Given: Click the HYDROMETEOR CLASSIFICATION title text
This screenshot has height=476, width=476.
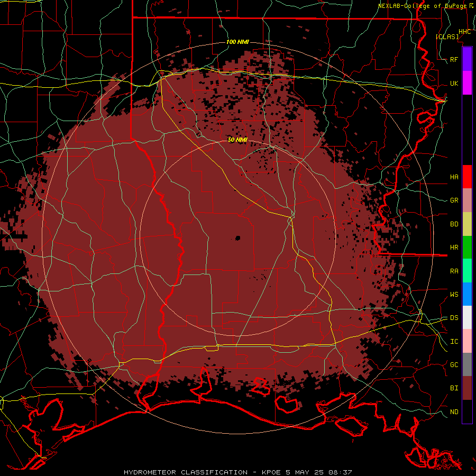Looking at the screenshot, I should (186, 472).
